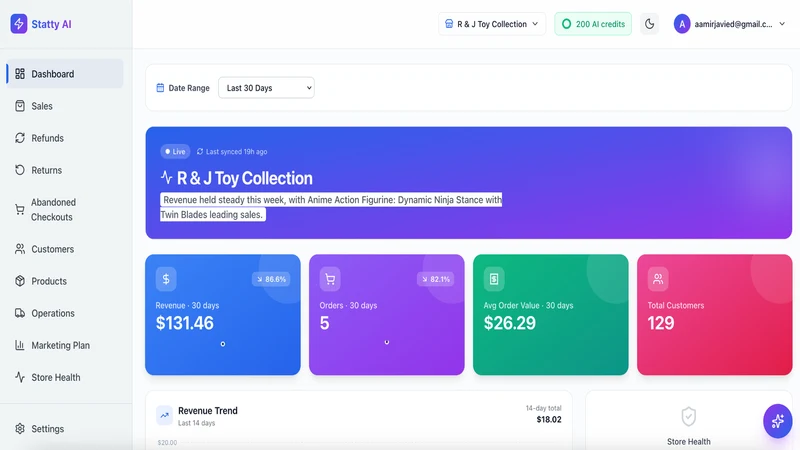The width and height of the screenshot is (800, 450).
Task: Open the Revenue 30 days card
Action: (223, 315)
